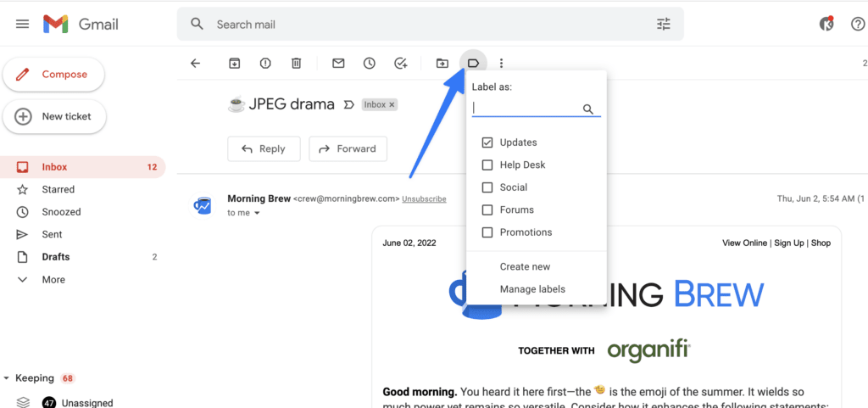Open the Move to folder icon
This screenshot has height=408, width=868.
pyautogui.click(x=442, y=63)
